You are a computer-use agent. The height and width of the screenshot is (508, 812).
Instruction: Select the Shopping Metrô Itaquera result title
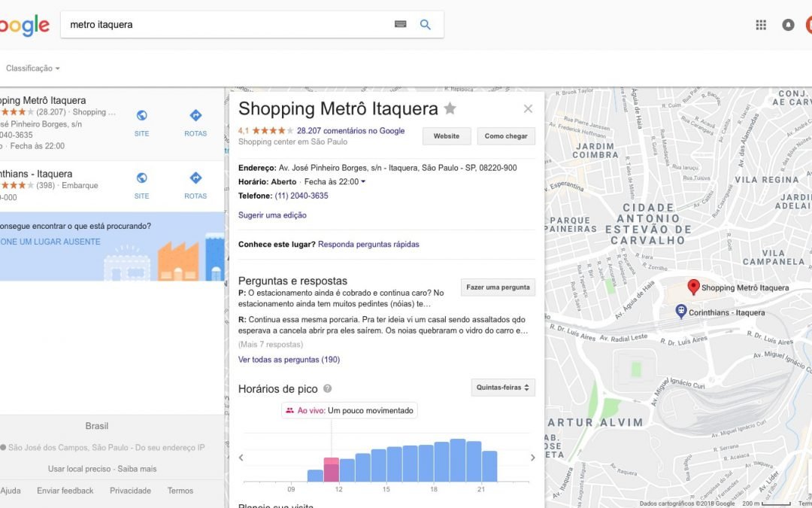[43, 101]
